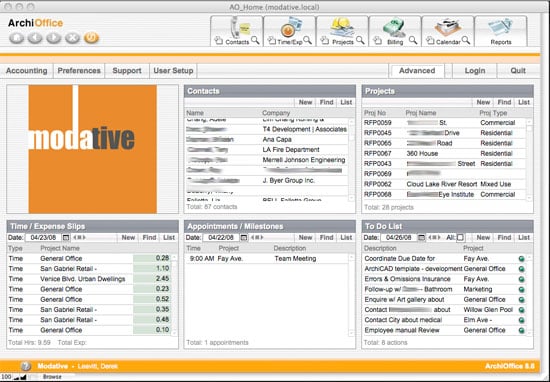The image size is (550, 382).
Task: Toggle green status dot for Follow-up Bathroom task
Action: (x=521, y=289)
